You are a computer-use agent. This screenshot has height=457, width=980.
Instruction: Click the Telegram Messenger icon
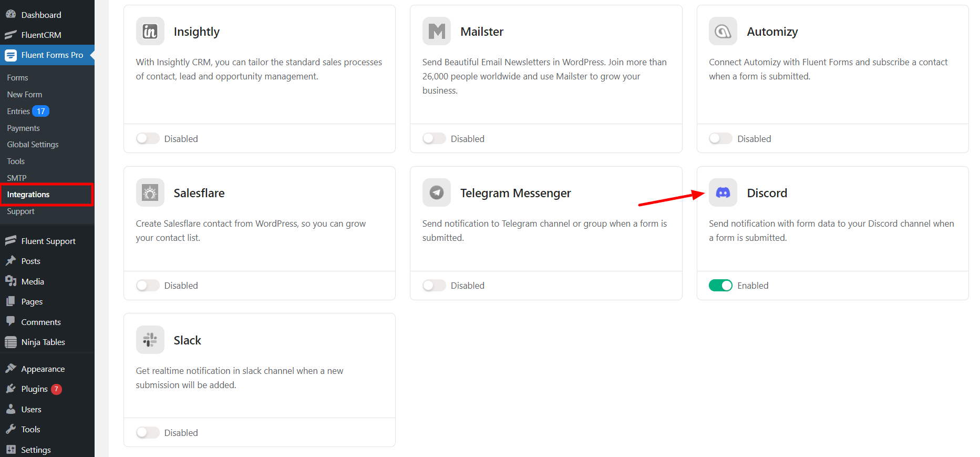(436, 193)
